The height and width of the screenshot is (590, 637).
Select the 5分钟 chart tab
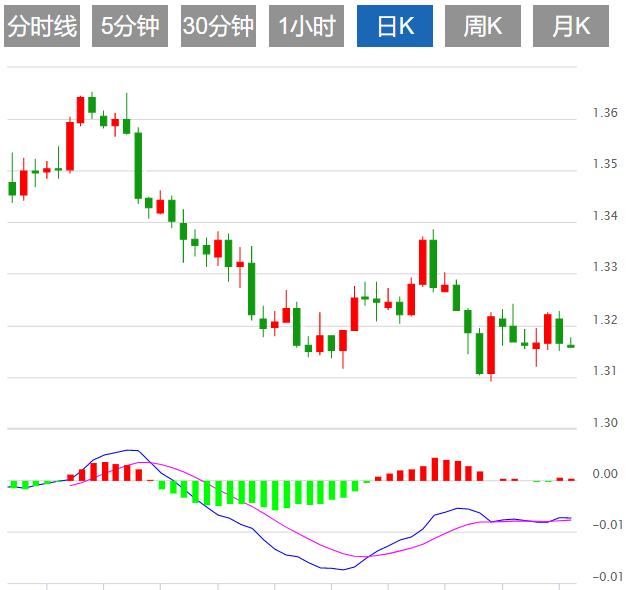coord(130,27)
